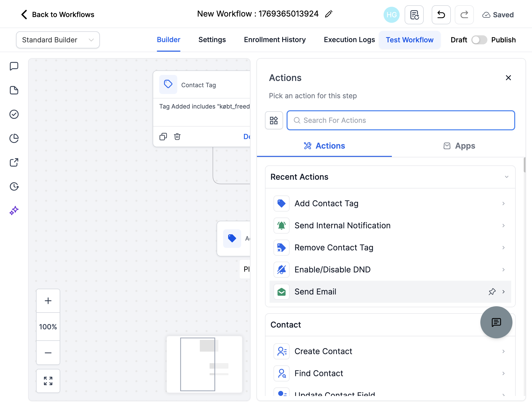The image size is (532, 407).
Task: Zoom out on the canvas
Action: [48, 353]
